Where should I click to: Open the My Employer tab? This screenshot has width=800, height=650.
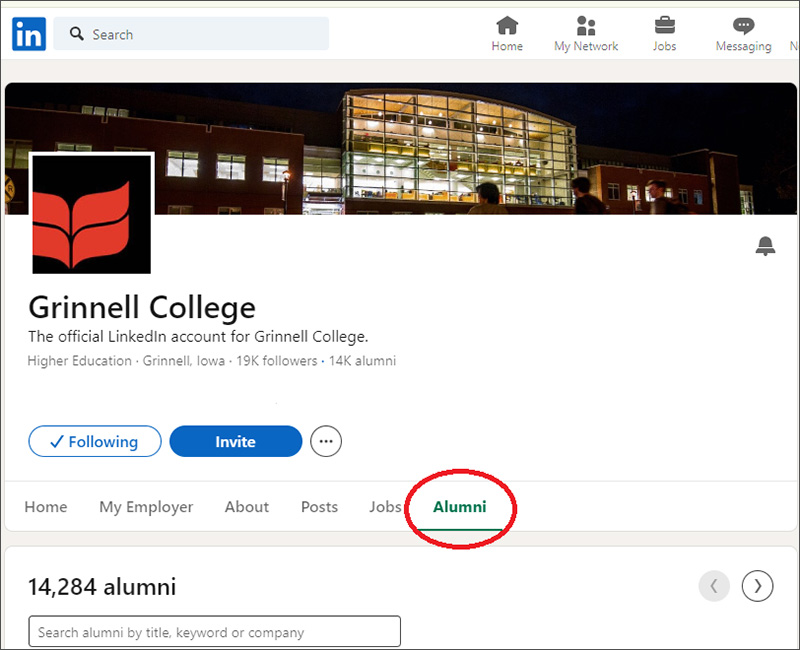146,507
